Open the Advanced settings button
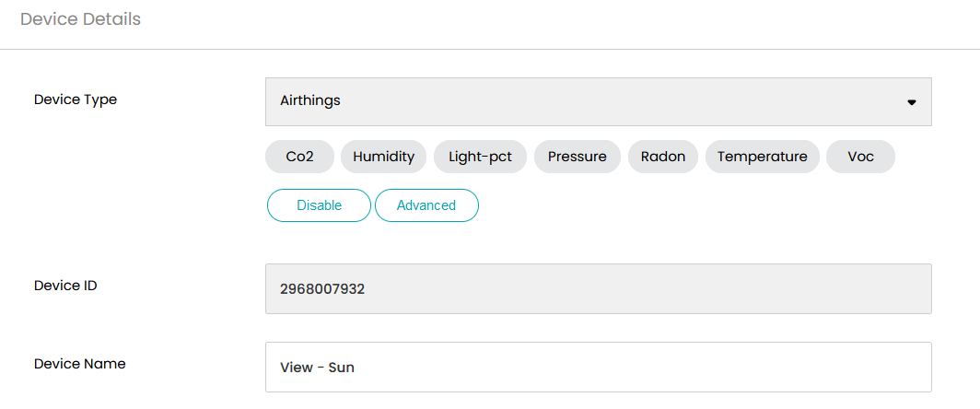The height and width of the screenshot is (409, 980). click(x=426, y=205)
